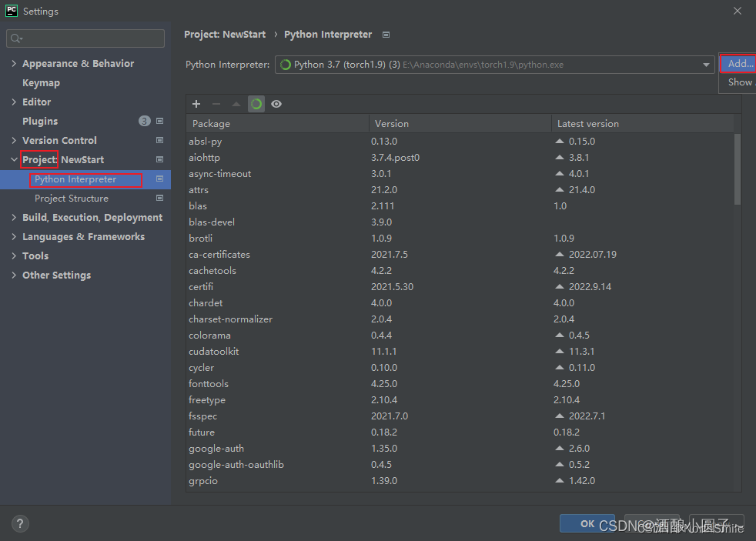The image size is (756, 541).
Task: Select the freetype package row
Action: [x=460, y=400]
